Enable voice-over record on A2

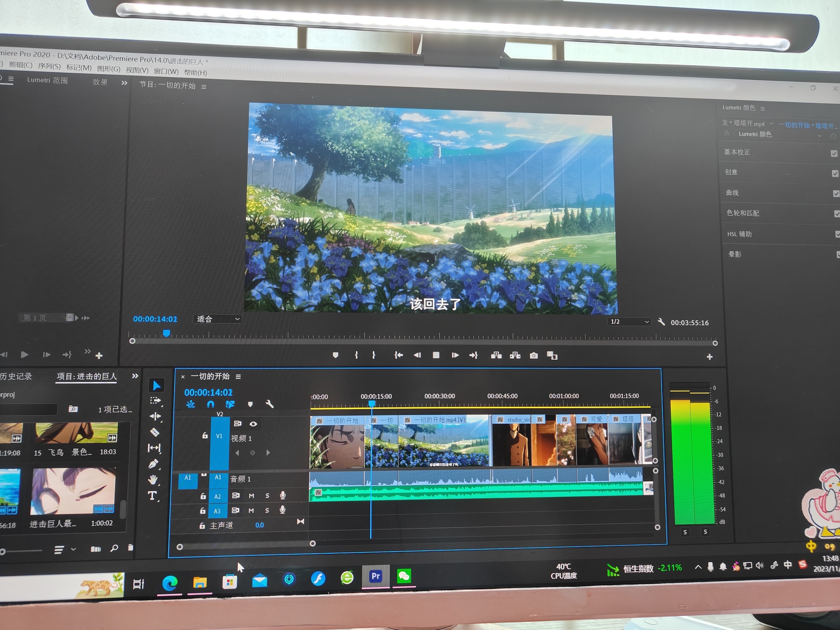point(283,495)
